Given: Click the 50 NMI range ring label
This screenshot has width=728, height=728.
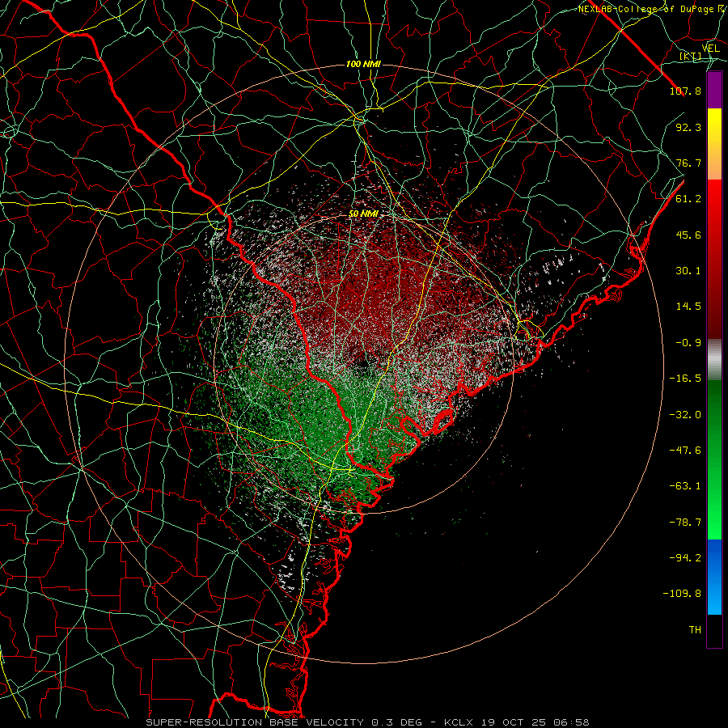Looking at the screenshot, I should [363, 214].
